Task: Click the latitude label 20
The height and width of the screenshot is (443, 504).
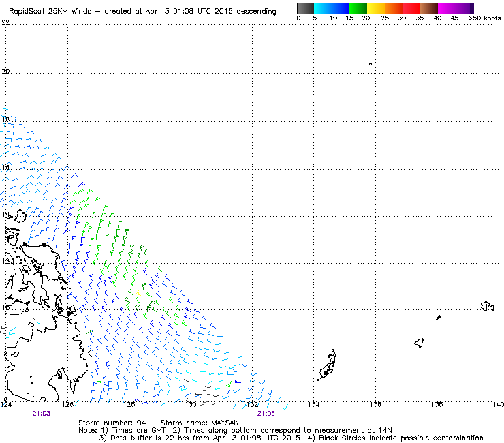Action: (x=5, y=71)
